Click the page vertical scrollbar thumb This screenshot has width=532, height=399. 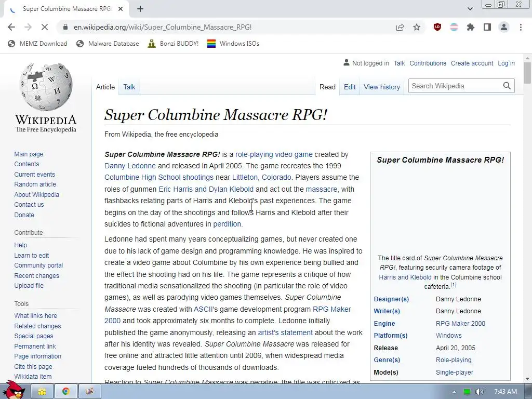point(527,73)
